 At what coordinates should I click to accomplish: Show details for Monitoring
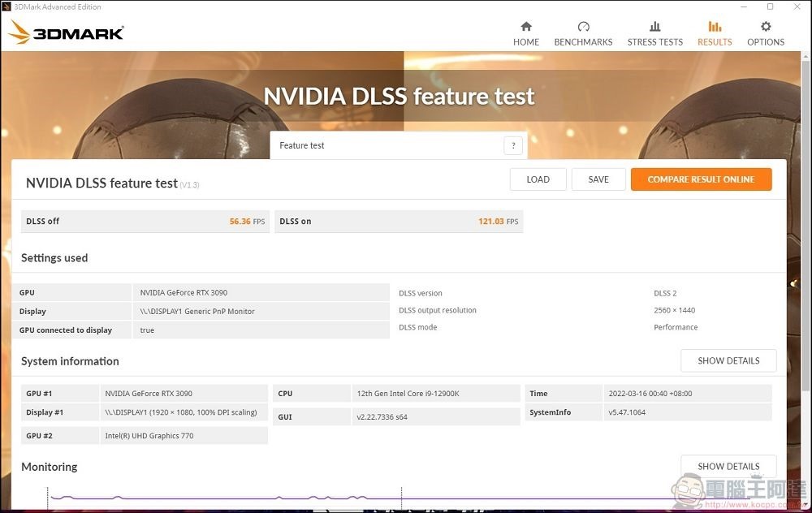[x=728, y=466]
